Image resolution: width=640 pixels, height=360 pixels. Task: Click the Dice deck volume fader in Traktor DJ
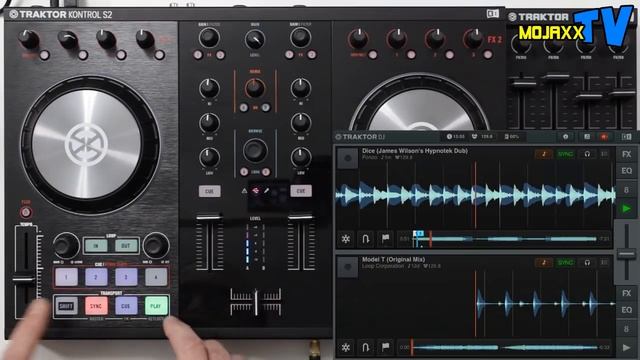[626, 255]
